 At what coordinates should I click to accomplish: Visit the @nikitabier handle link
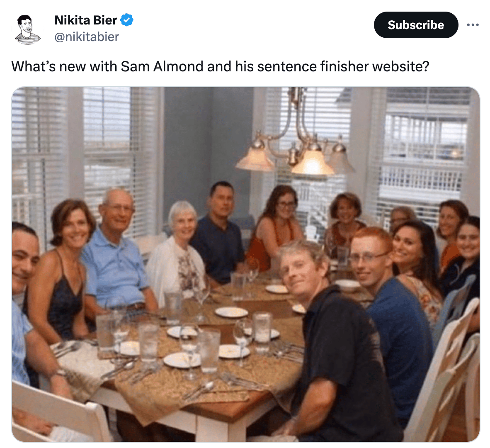[x=87, y=37]
